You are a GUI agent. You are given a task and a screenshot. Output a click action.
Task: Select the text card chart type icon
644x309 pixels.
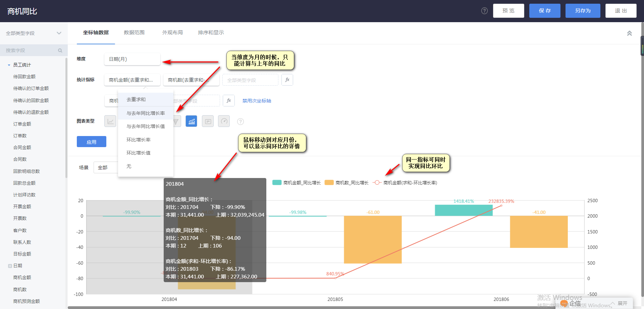208,121
